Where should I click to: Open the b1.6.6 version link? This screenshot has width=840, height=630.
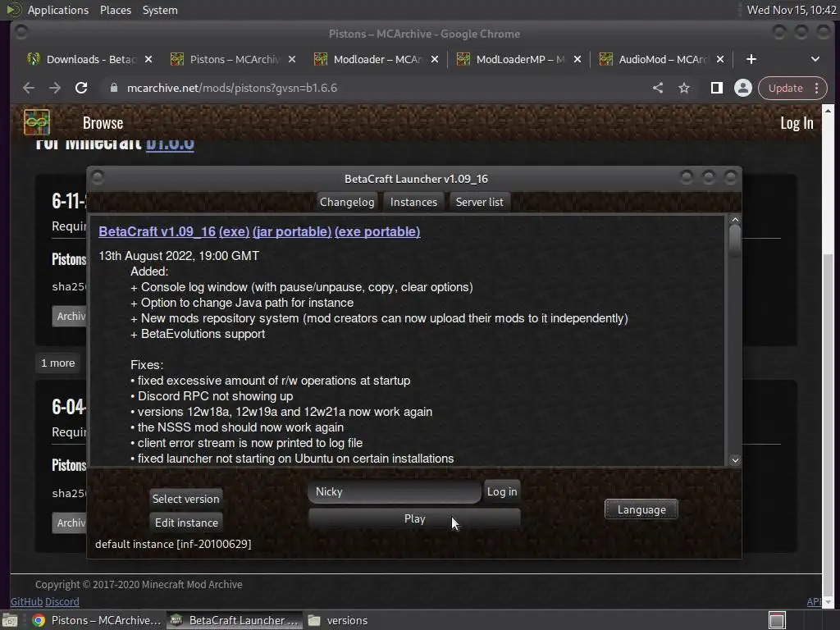[170, 144]
